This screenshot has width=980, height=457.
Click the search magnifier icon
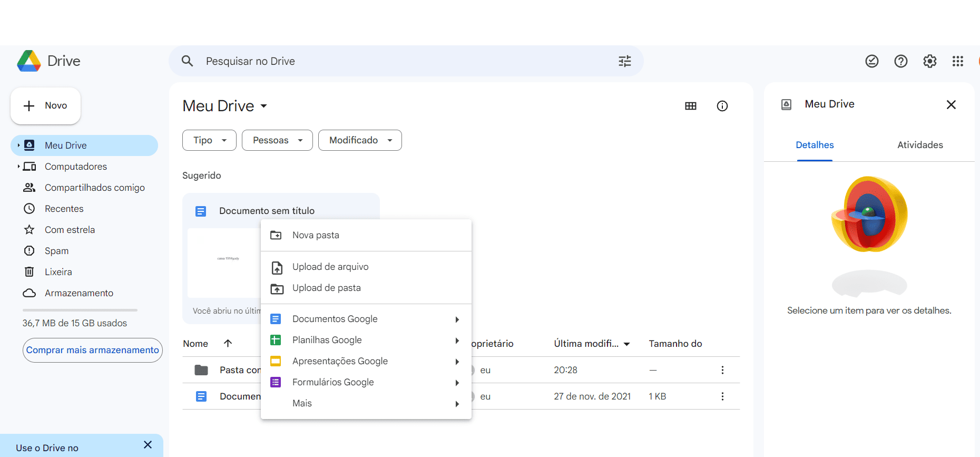(x=187, y=61)
